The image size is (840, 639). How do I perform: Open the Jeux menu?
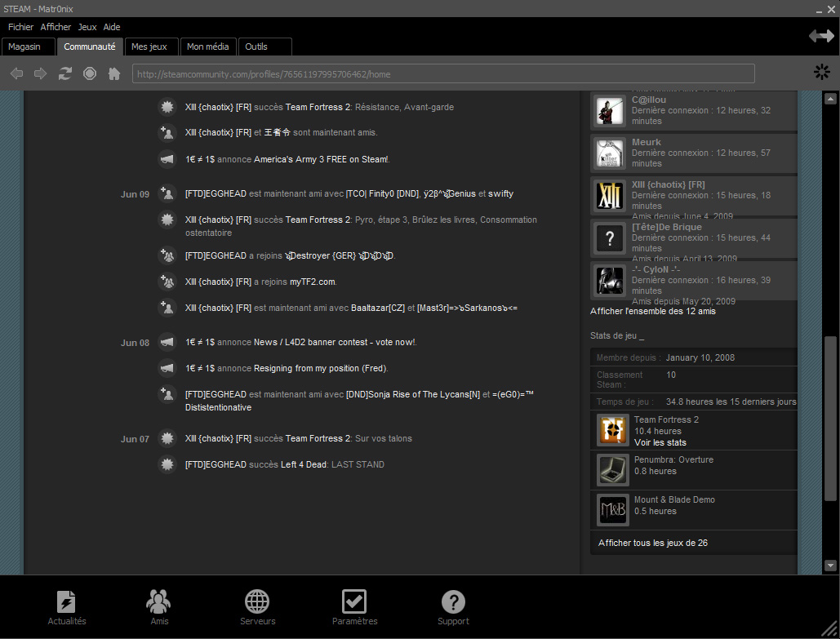[87, 27]
